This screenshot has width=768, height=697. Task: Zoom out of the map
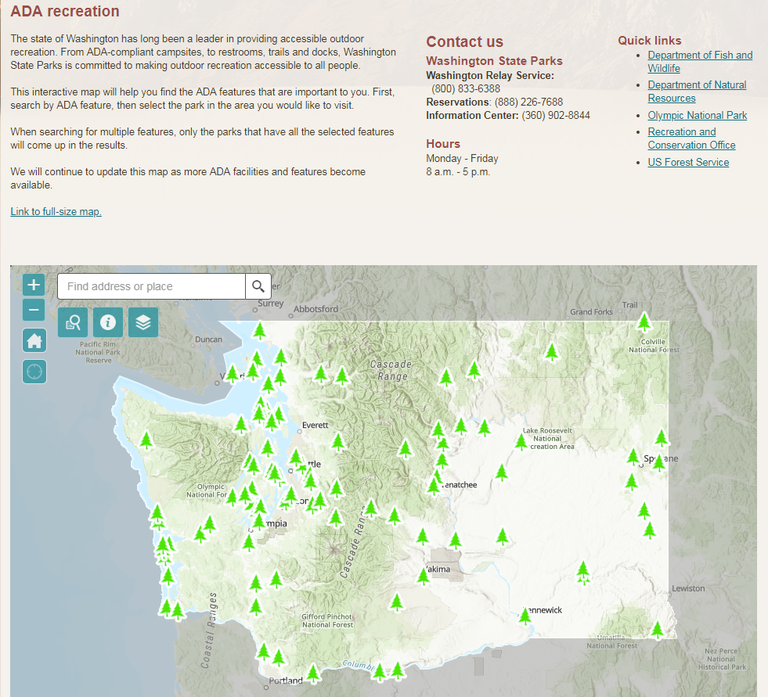pyautogui.click(x=34, y=310)
